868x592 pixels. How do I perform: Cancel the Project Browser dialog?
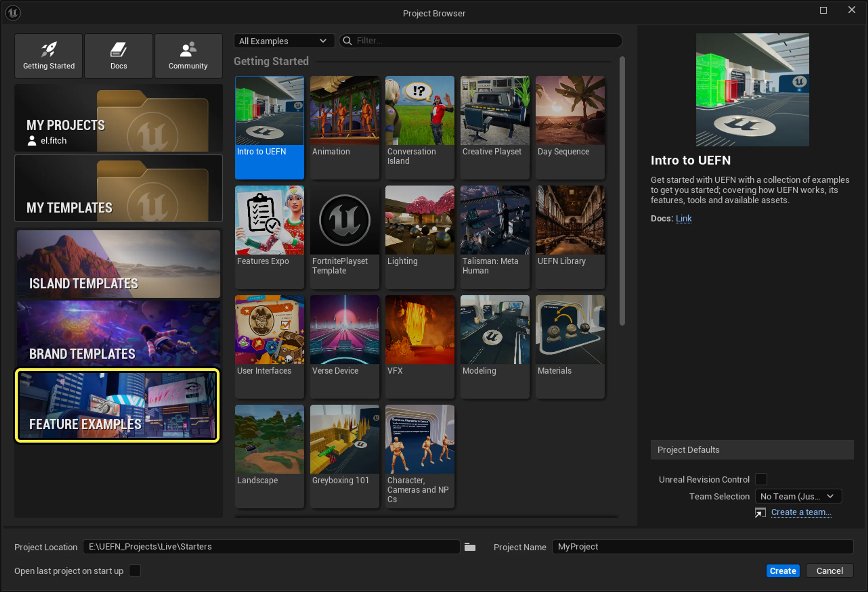pos(830,571)
